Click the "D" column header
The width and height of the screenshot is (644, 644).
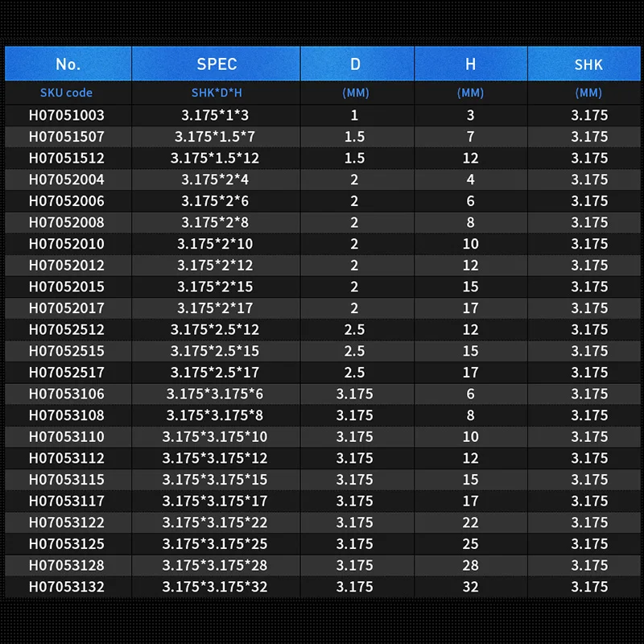tap(355, 64)
